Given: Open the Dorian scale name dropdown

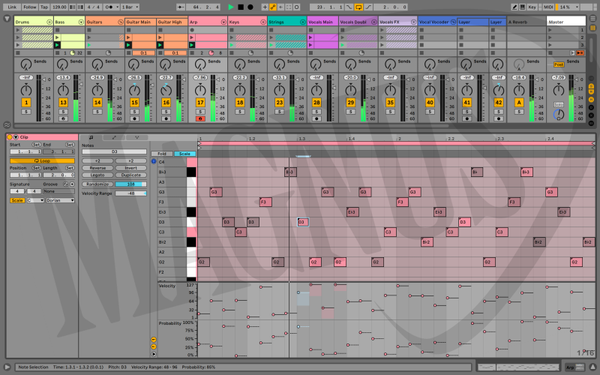Looking at the screenshot, I should click(60, 201).
